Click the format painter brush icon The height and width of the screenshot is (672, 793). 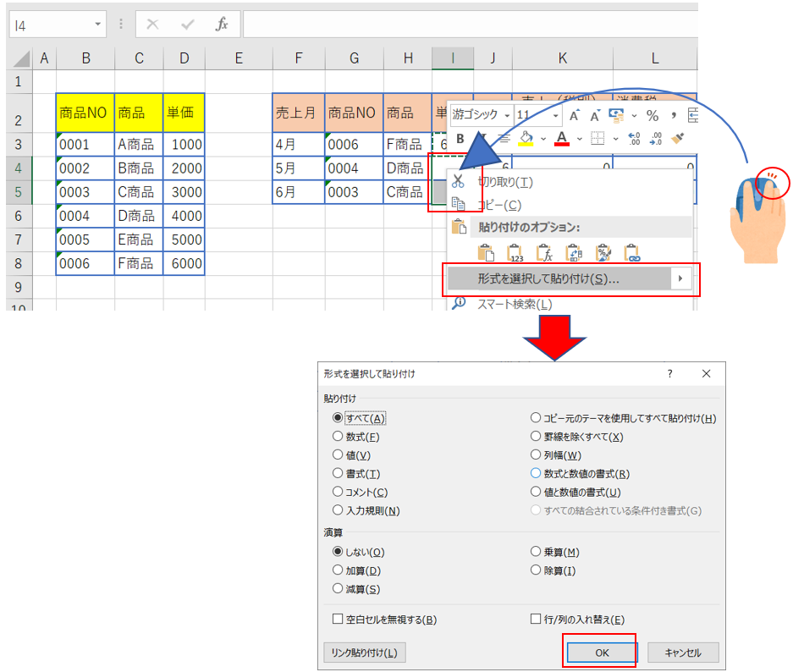click(677, 139)
